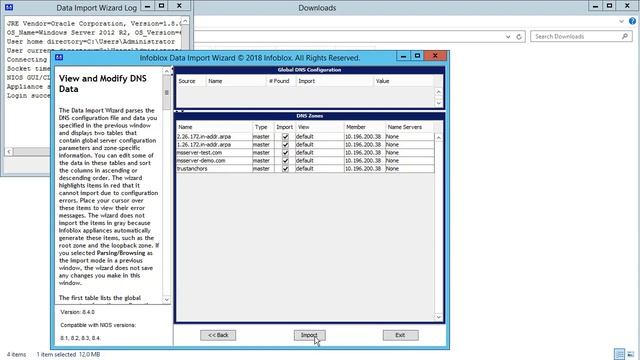
Task: Maximize the Infoblox Data Import Wizard window
Action: coord(417,56)
